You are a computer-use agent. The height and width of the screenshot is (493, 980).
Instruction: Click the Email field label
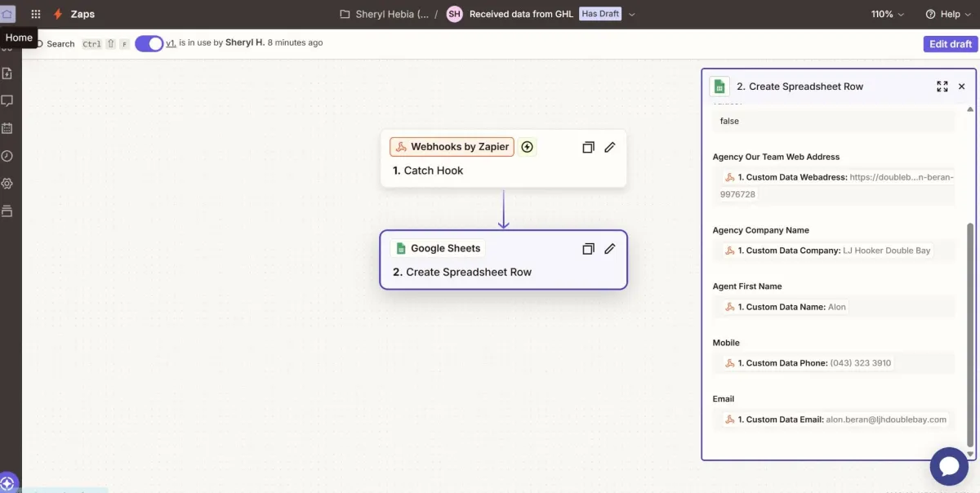[x=723, y=399]
